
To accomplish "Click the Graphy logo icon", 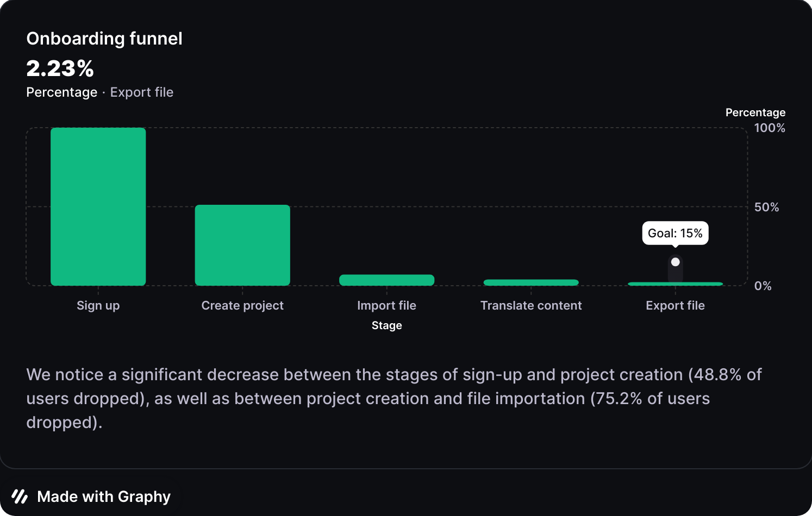I will [20, 496].
